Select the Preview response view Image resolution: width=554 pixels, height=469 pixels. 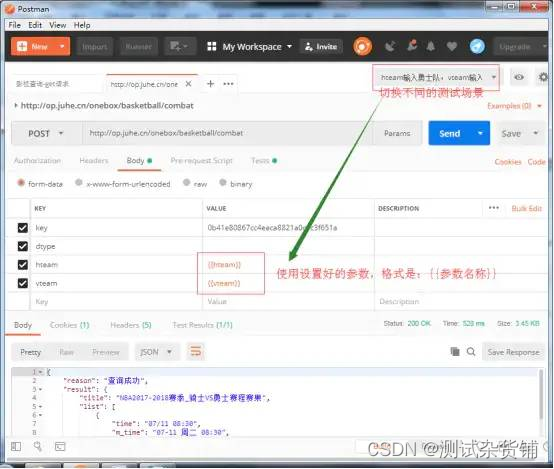pos(106,352)
